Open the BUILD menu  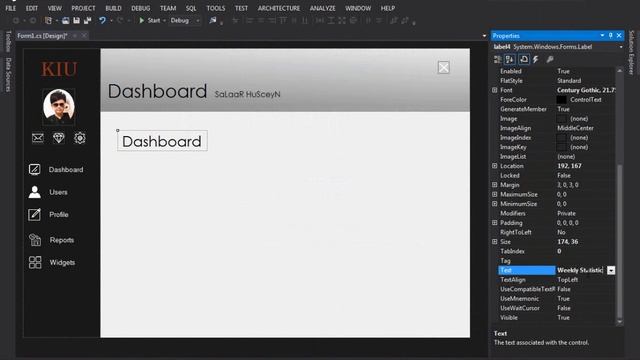[x=113, y=8]
